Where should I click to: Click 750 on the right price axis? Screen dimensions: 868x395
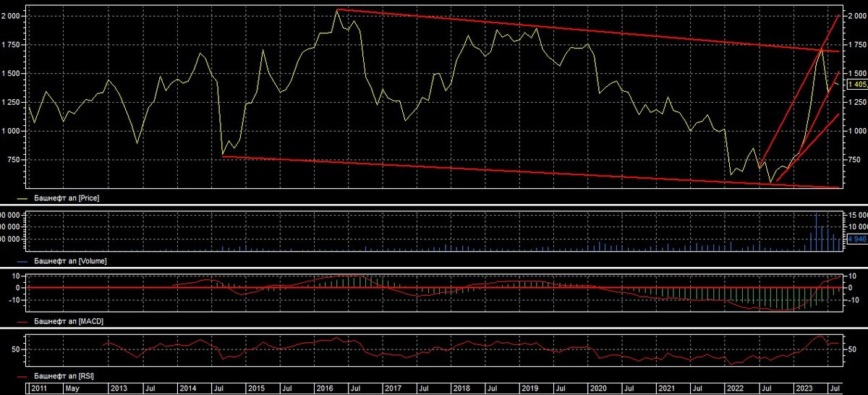854,160
